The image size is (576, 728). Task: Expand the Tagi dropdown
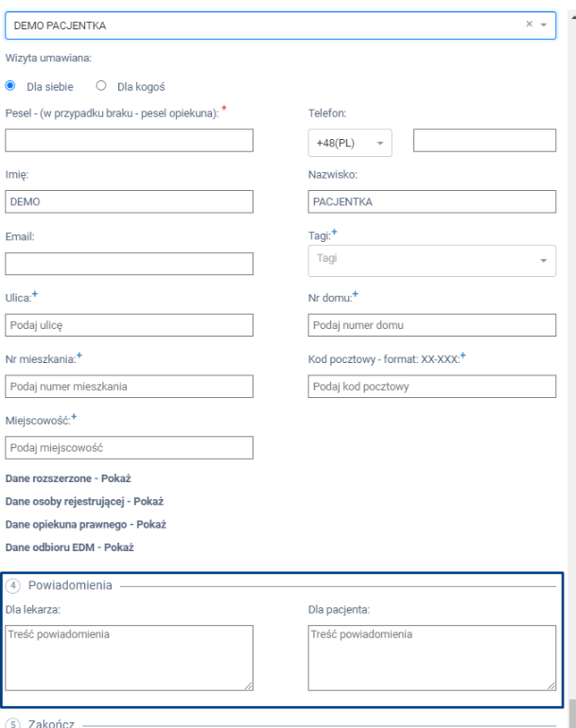pyautogui.click(x=432, y=258)
